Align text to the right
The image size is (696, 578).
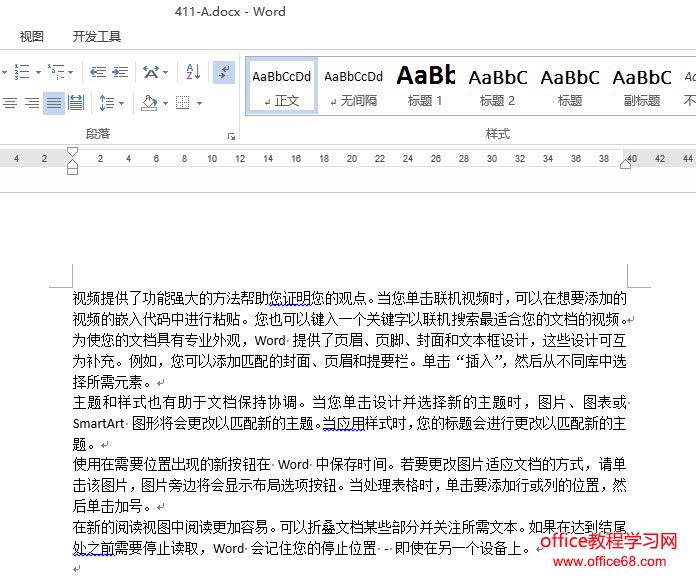[x=32, y=103]
